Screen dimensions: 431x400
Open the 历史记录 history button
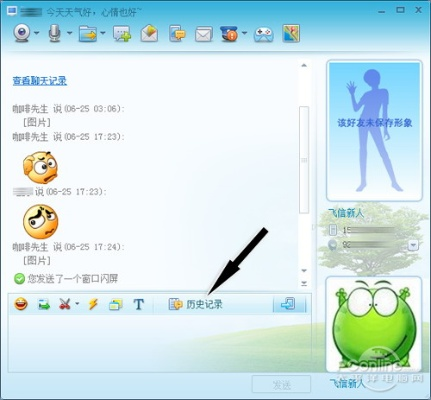(196, 304)
